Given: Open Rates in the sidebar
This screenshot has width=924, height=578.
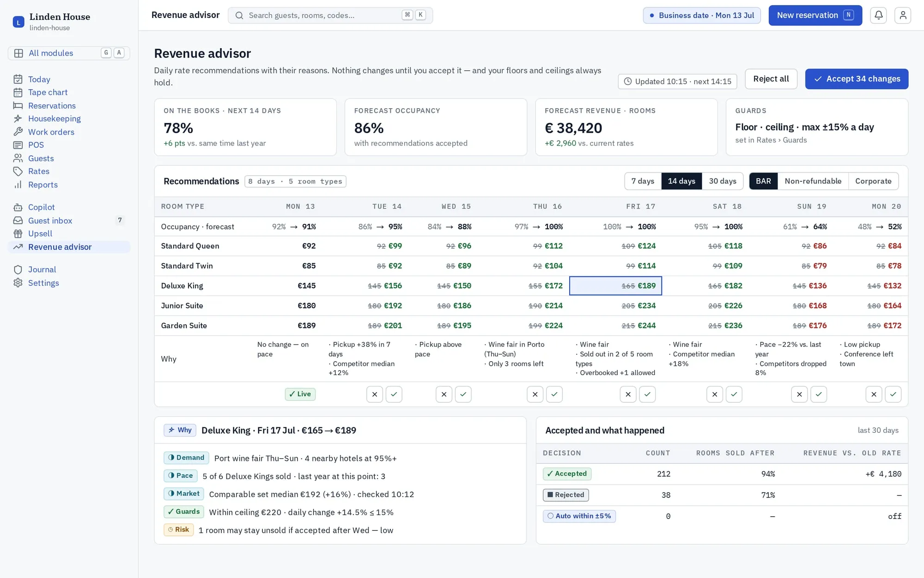Looking at the screenshot, I should (69, 172).
